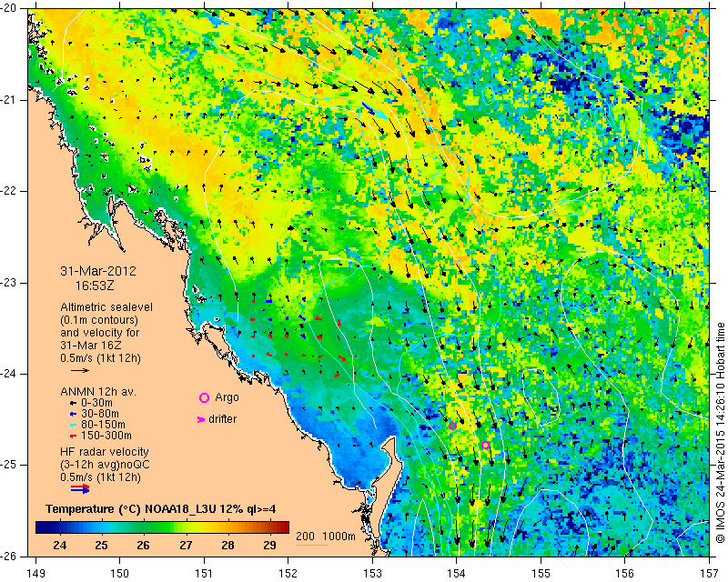Click the 'Temperature (°C) NOAA18_L3U' colour bar title
This screenshot has width=728, height=582.
(132, 509)
